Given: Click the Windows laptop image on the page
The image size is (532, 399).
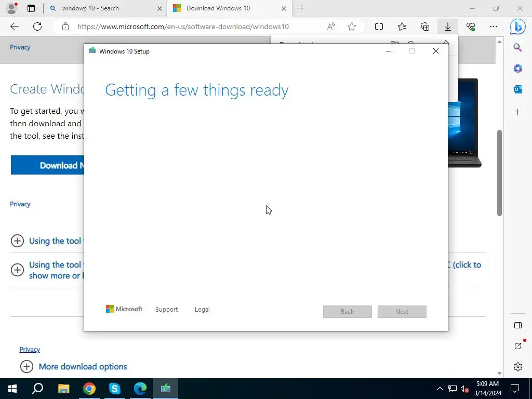Looking at the screenshot, I should pyautogui.click(x=464, y=123).
